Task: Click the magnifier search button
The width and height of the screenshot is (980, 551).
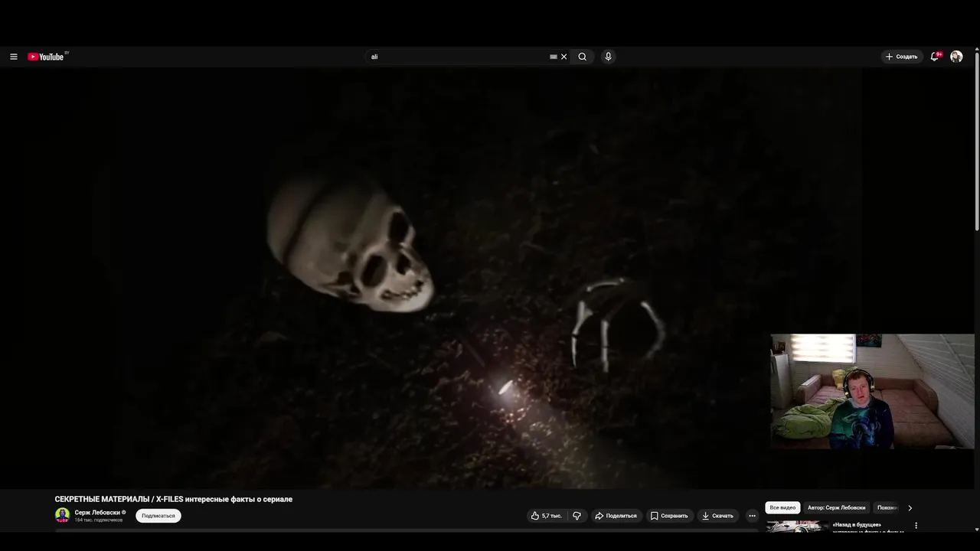Action: [x=583, y=57]
